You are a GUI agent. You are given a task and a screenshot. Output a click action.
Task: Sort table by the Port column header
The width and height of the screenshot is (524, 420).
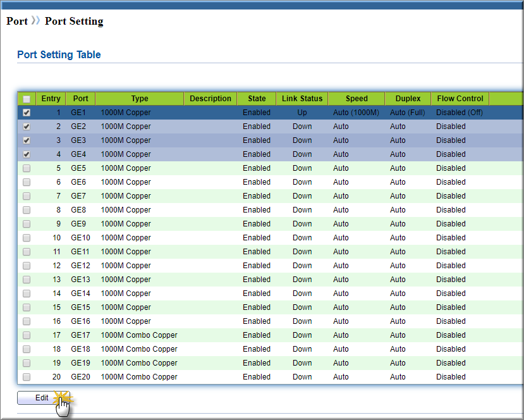pyautogui.click(x=80, y=99)
